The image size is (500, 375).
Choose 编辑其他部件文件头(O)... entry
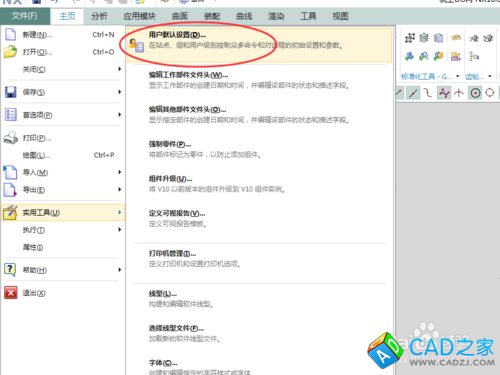(259, 115)
